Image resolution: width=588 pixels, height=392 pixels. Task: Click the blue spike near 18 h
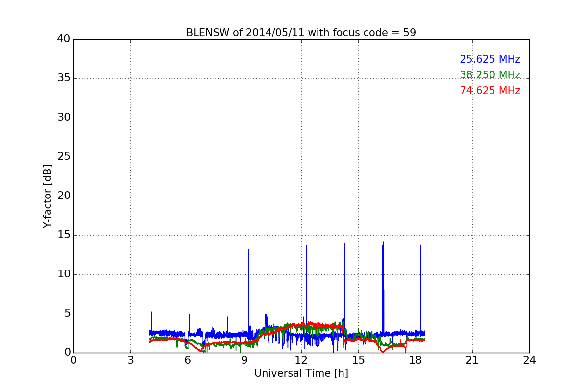[420, 288]
